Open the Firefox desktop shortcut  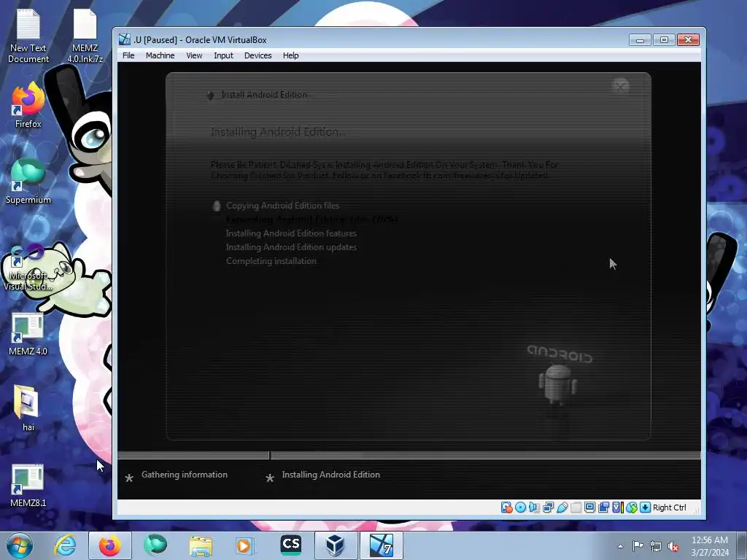[x=28, y=105]
